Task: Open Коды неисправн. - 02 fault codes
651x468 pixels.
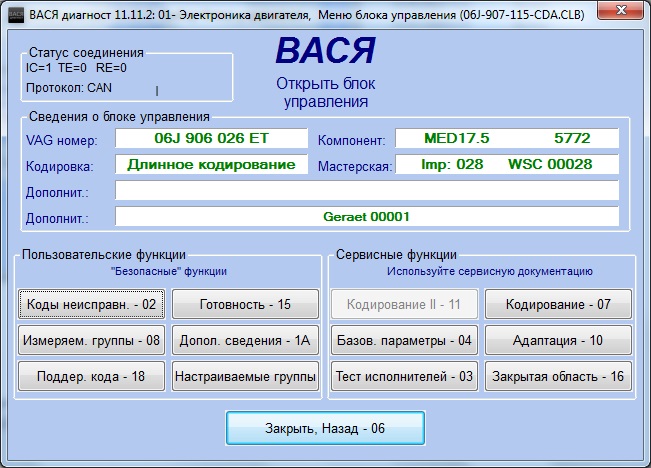Action: [x=90, y=304]
